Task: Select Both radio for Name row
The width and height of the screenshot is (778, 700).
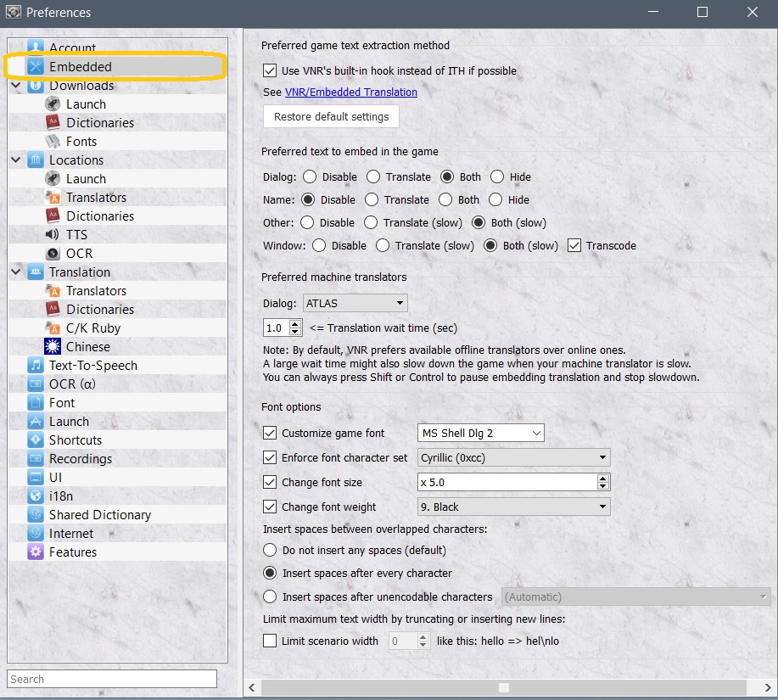Action: [445, 199]
